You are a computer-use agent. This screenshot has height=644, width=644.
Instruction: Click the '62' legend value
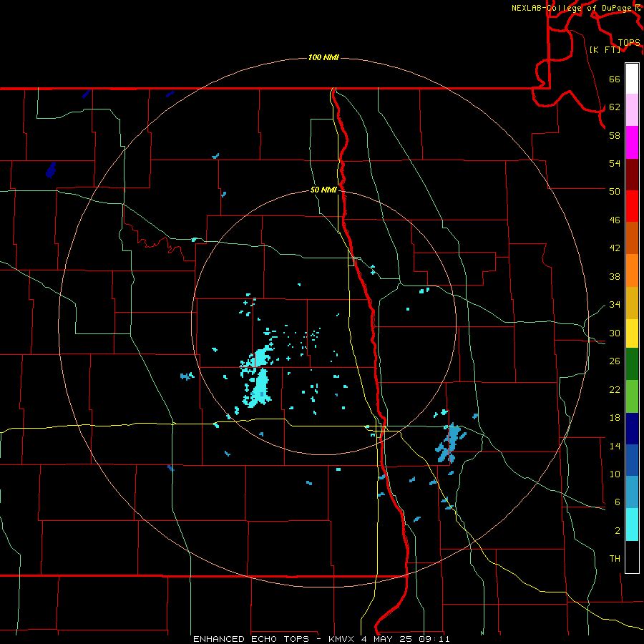pyautogui.click(x=615, y=107)
